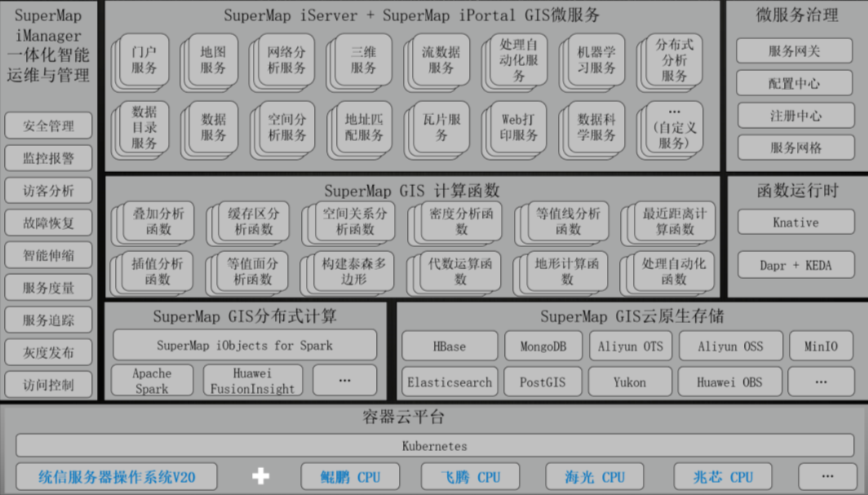Click the Aliyun OTS box
This screenshot has width=868, height=495.
point(631,347)
